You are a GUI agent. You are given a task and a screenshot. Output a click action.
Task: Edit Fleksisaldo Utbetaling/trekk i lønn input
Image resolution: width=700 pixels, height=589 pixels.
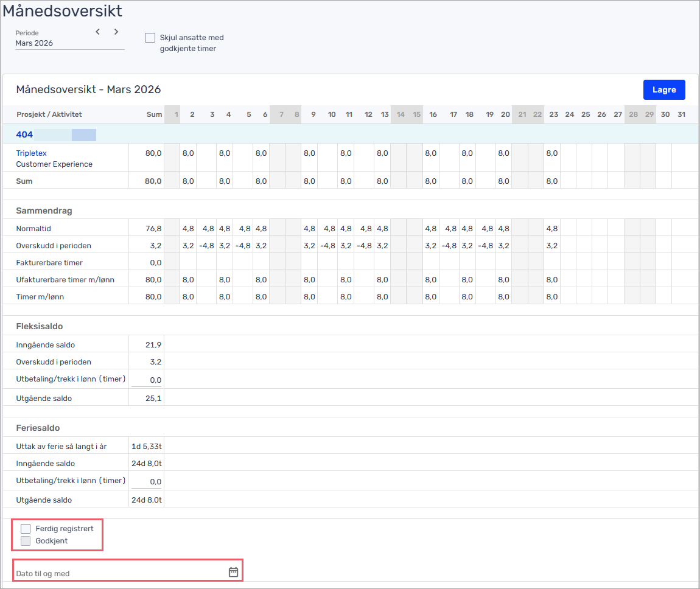[x=147, y=380]
